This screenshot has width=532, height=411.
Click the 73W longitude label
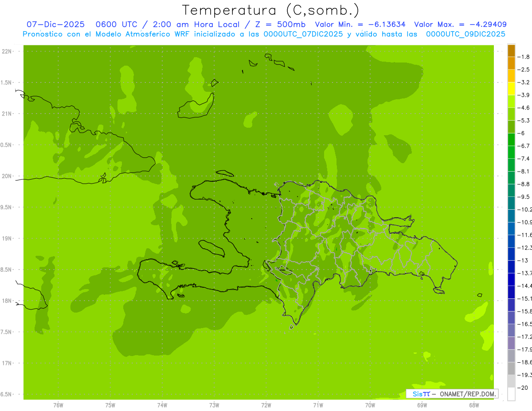point(214,405)
